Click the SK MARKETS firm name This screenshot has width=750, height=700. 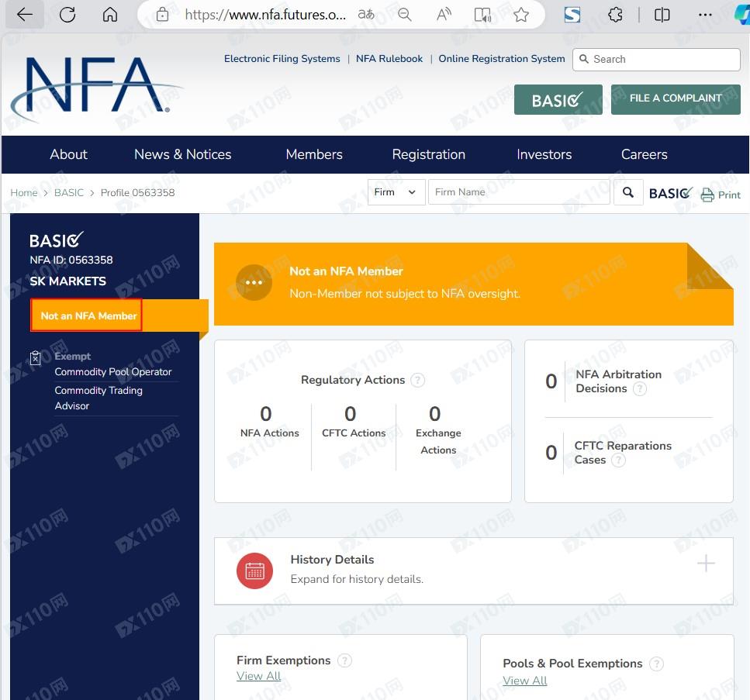[68, 281]
